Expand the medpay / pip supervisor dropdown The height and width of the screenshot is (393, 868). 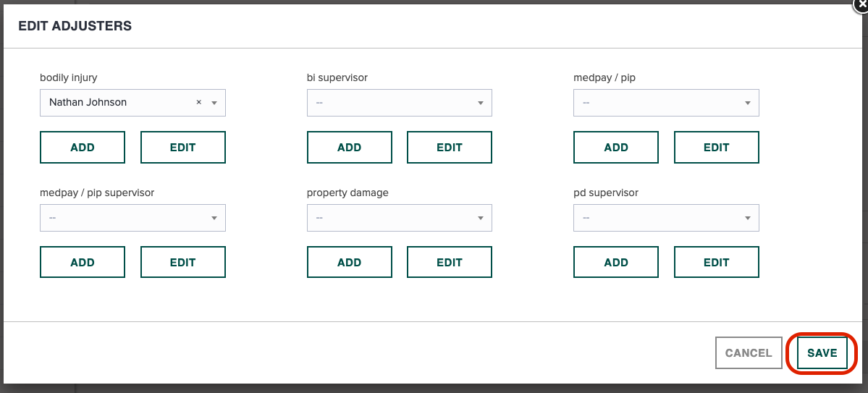click(x=132, y=218)
